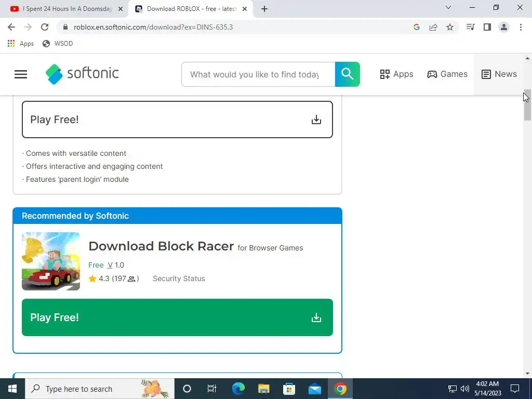Click the scrollbar down arrow

527,374
